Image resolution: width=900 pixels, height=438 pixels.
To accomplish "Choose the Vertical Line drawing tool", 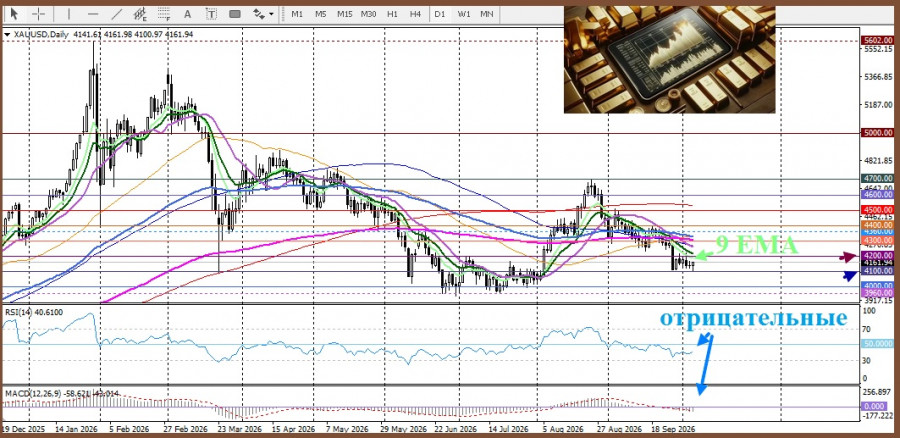I will [x=69, y=14].
